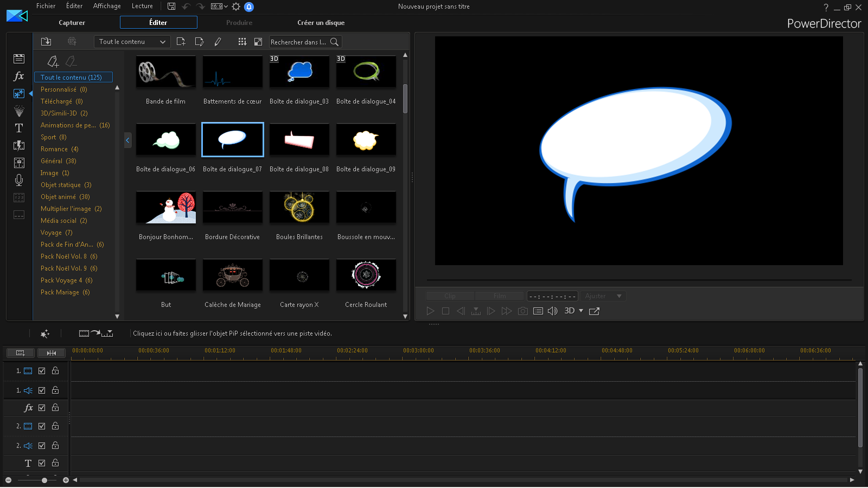Open the preferences gear icon

point(236,7)
